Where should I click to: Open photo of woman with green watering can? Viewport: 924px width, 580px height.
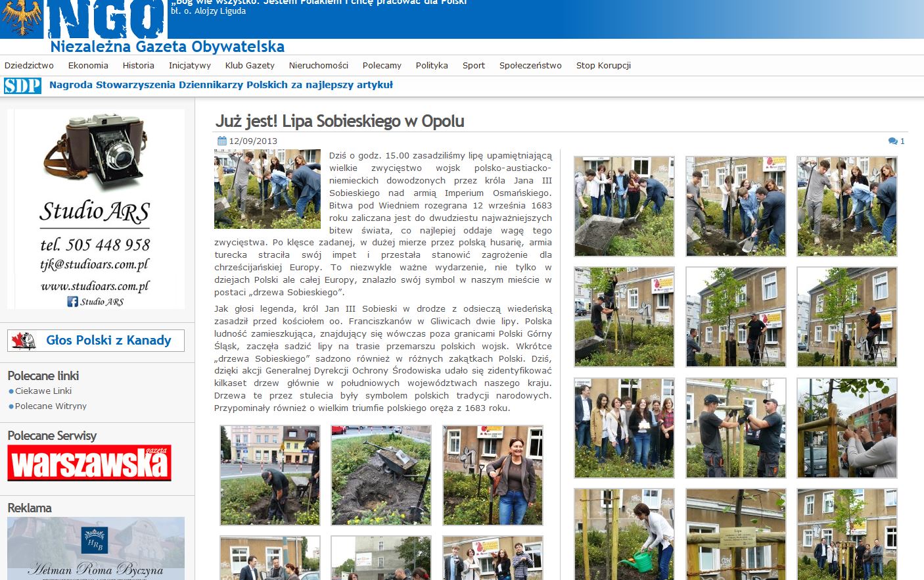624,534
